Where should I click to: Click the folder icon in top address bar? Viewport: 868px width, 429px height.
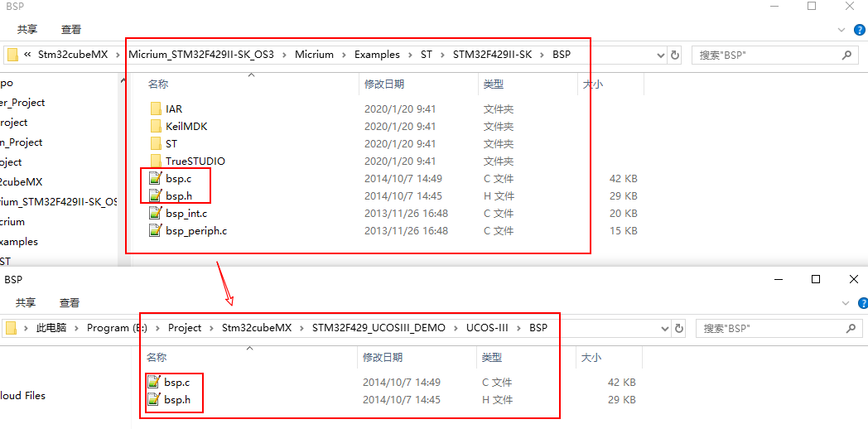click(11, 55)
